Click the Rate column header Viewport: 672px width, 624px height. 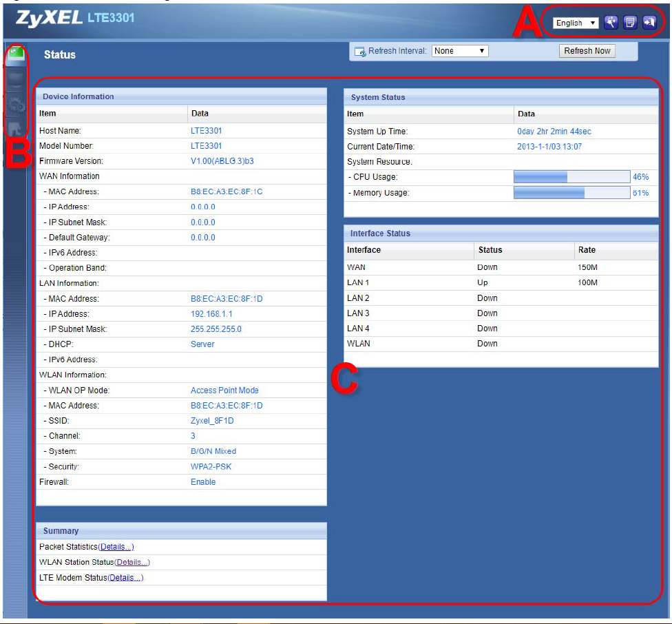tap(587, 250)
